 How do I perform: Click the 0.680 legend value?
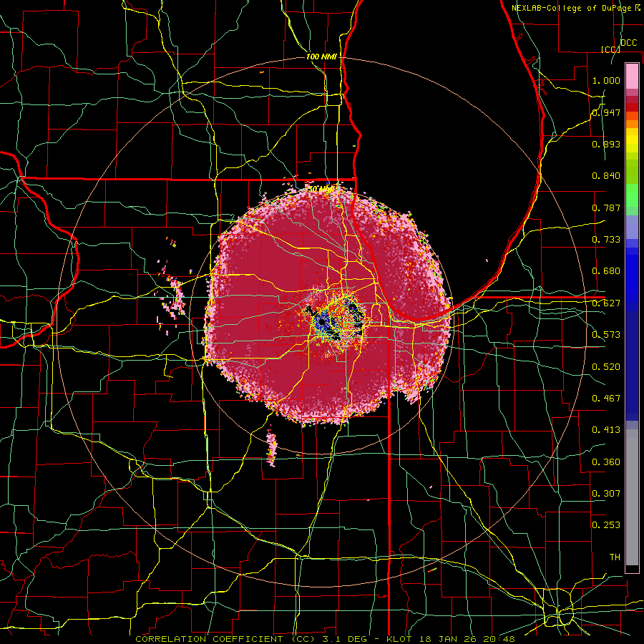coord(606,271)
